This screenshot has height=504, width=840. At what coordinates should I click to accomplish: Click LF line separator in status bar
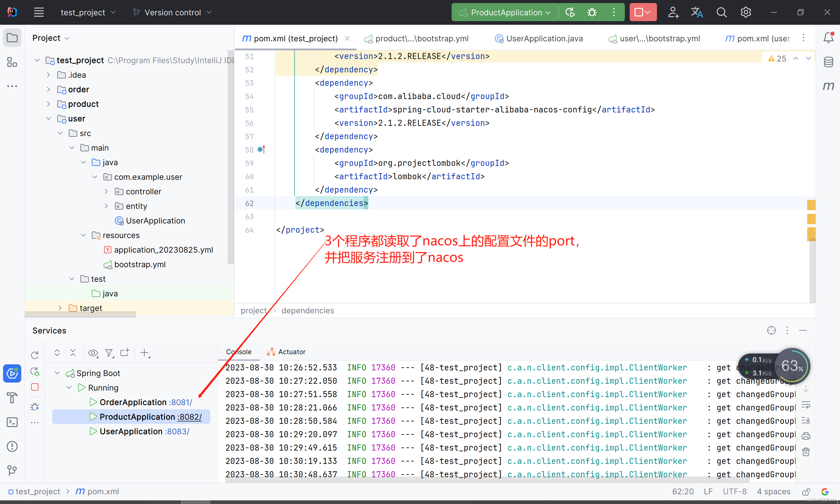(x=708, y=492)
